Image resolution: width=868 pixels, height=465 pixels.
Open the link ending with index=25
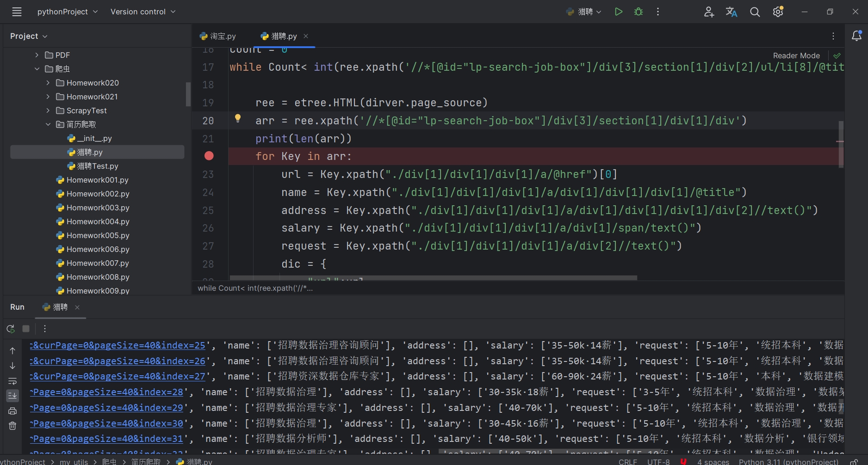pyautogui.click(x=118, y=345)
